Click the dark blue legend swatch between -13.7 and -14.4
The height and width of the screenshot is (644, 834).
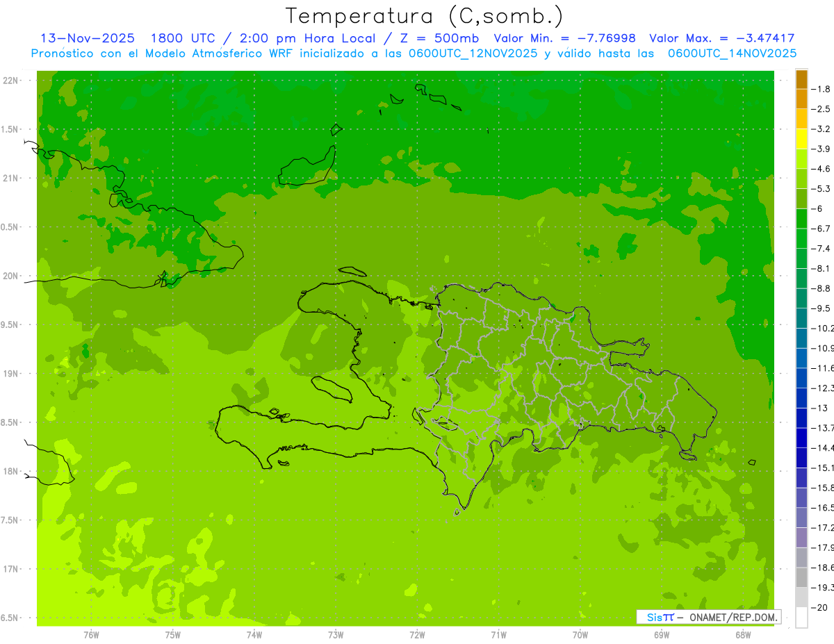coord(801,438)
